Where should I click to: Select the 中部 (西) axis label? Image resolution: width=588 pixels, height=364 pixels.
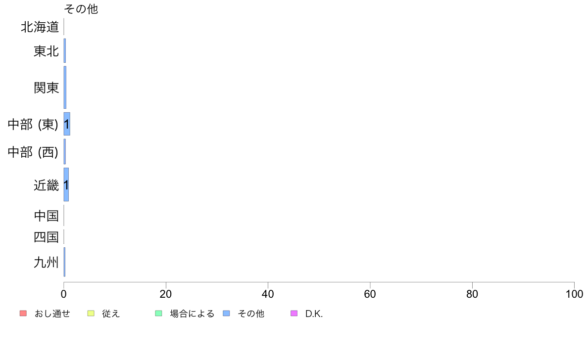[33, 152]
